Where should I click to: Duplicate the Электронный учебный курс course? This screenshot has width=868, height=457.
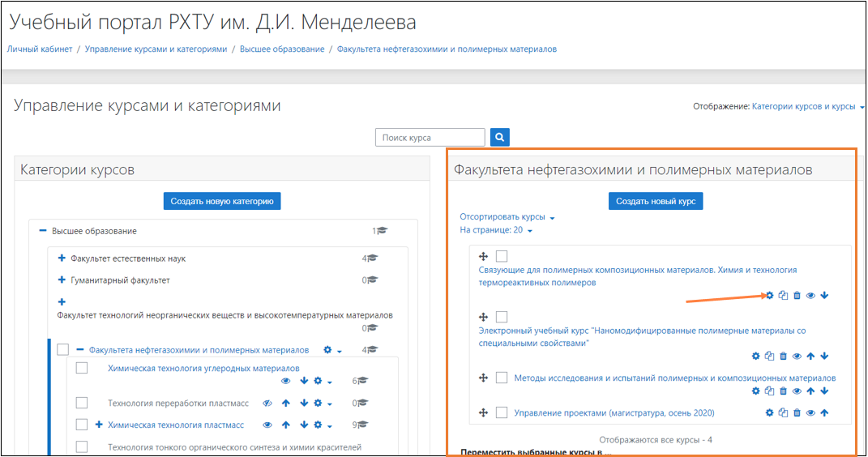pos(769,357)
